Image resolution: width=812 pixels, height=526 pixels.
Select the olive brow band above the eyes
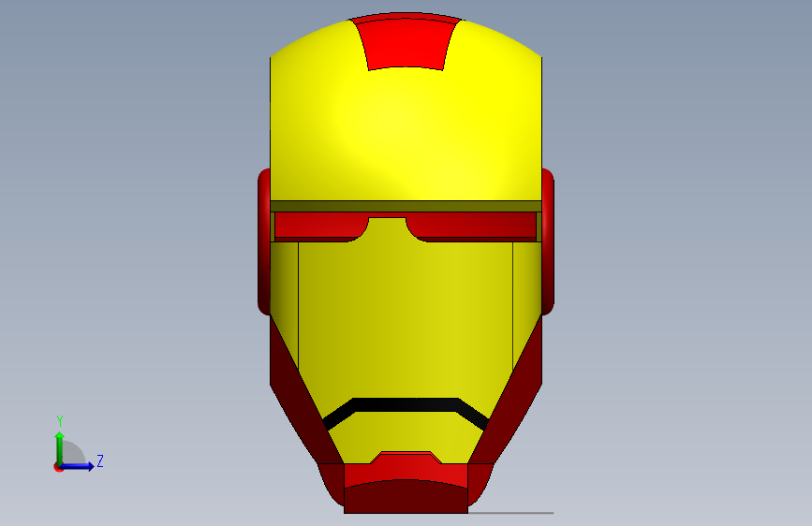click(x=406, y=206)
